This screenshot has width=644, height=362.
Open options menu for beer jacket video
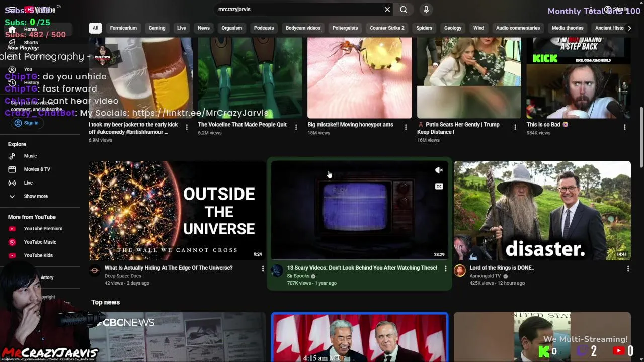(187, 127)
